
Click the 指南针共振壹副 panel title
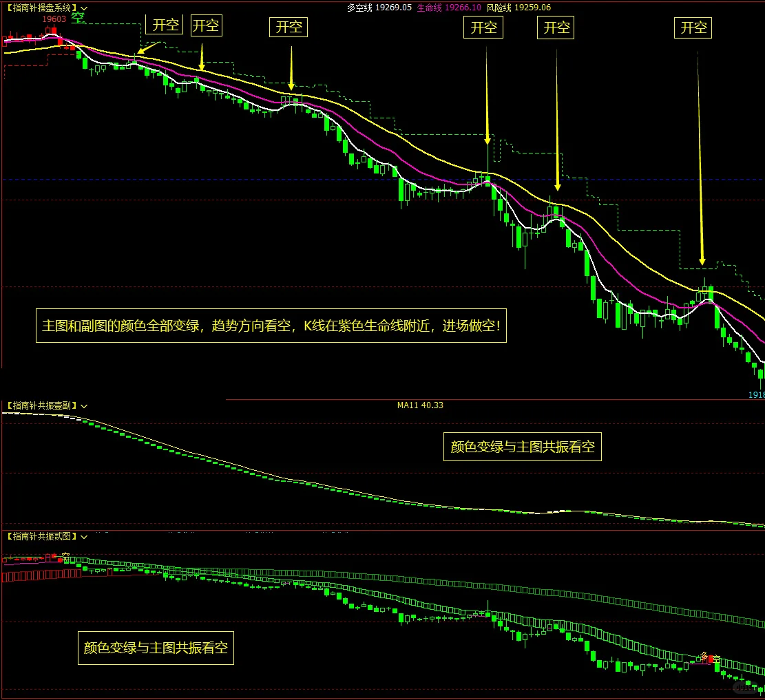42,405
